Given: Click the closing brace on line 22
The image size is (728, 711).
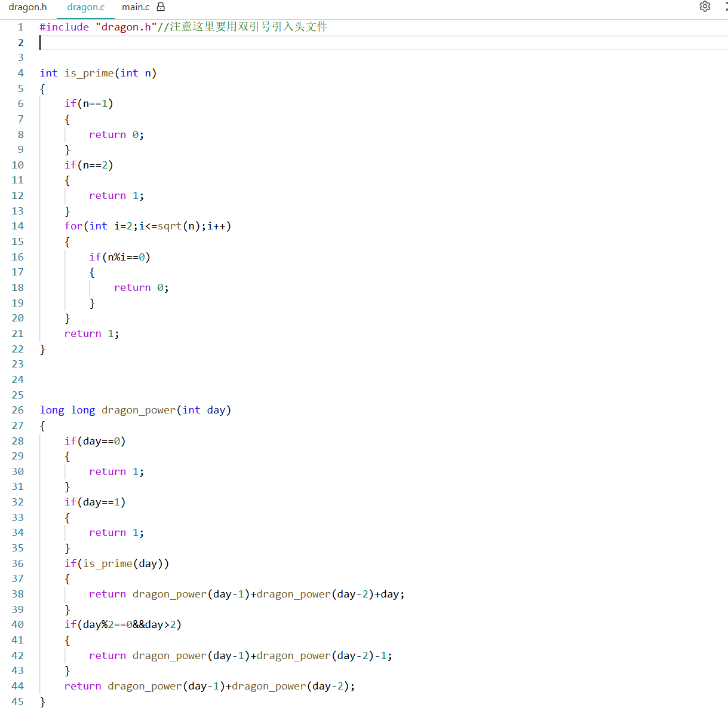Looking at the screenshot, I should (x=42, y=349).
